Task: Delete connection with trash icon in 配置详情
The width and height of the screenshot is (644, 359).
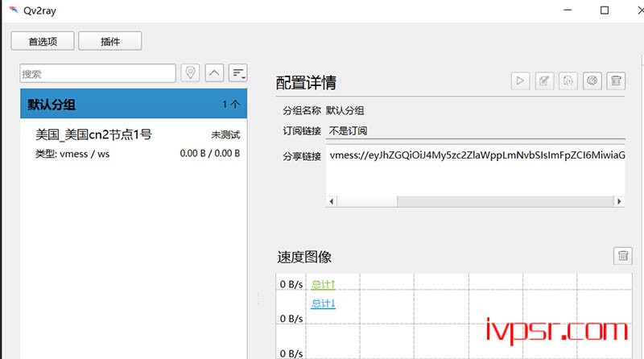Action: (x=616, y=80)
